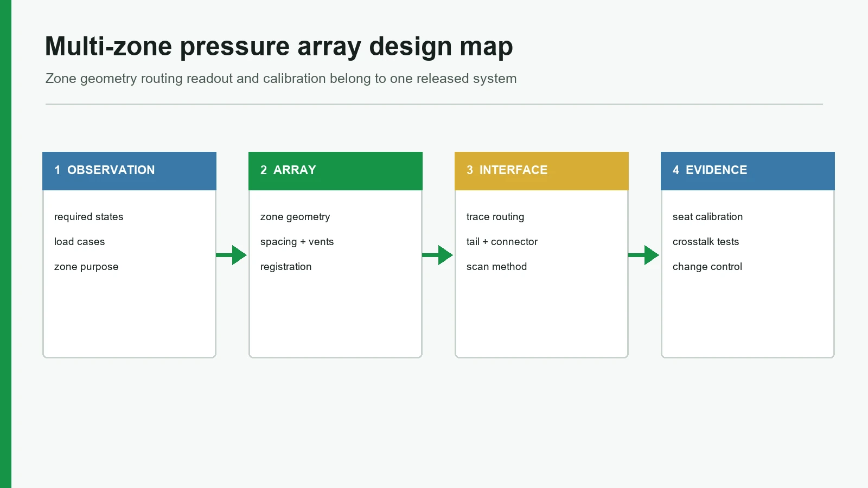Click the 'zone geometry' item

coord(295,217)
